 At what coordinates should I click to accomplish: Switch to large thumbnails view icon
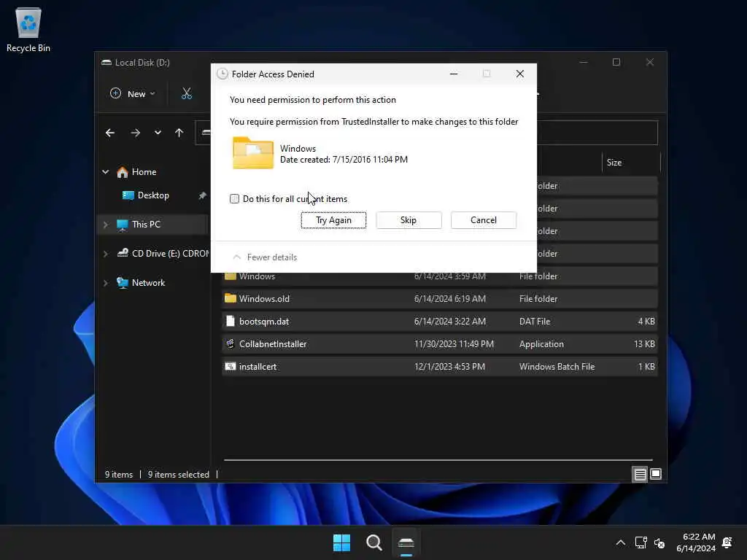[x=656, y=474]
